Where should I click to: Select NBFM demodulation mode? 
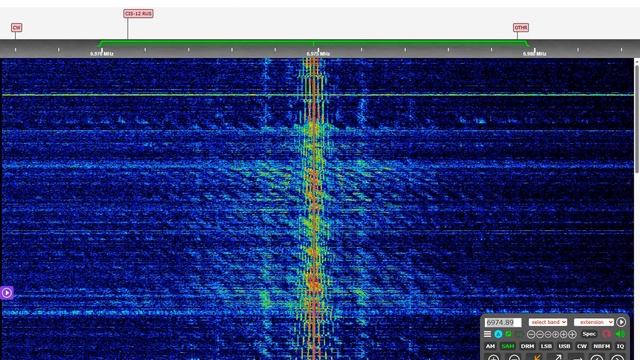coord(602,346)
